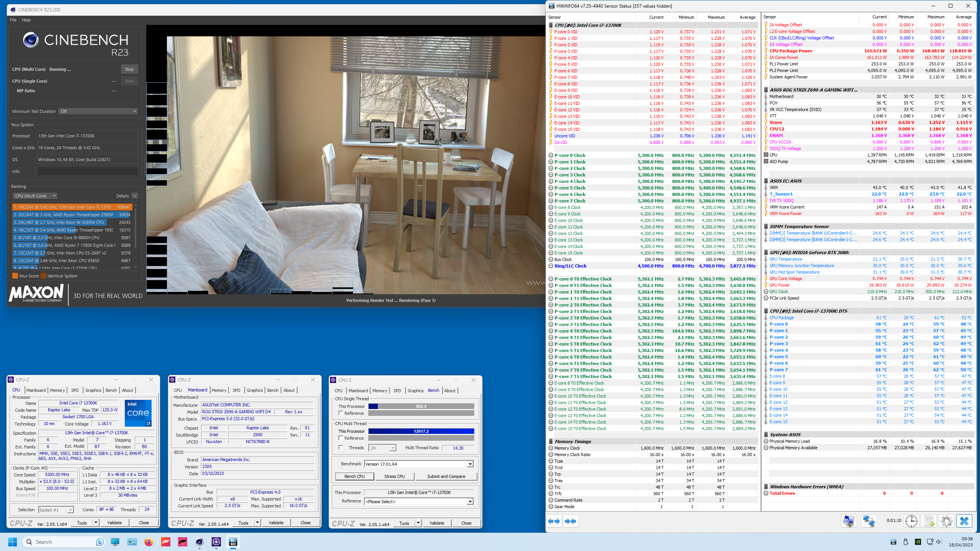Switch to Graphics tab in CPU-Z Bench window

tap(416, 391)
